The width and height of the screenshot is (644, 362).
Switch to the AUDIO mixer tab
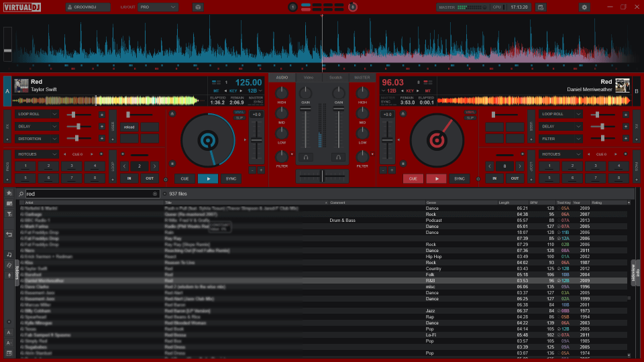[282, 77]
